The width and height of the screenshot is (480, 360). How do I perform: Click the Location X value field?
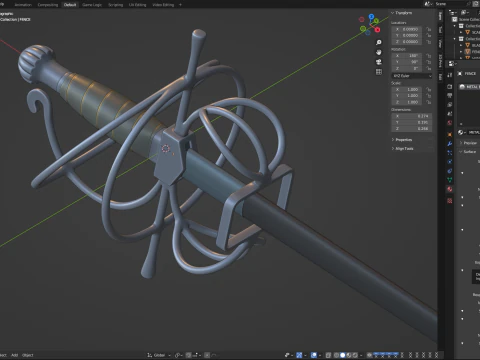(x=408, y=29)
